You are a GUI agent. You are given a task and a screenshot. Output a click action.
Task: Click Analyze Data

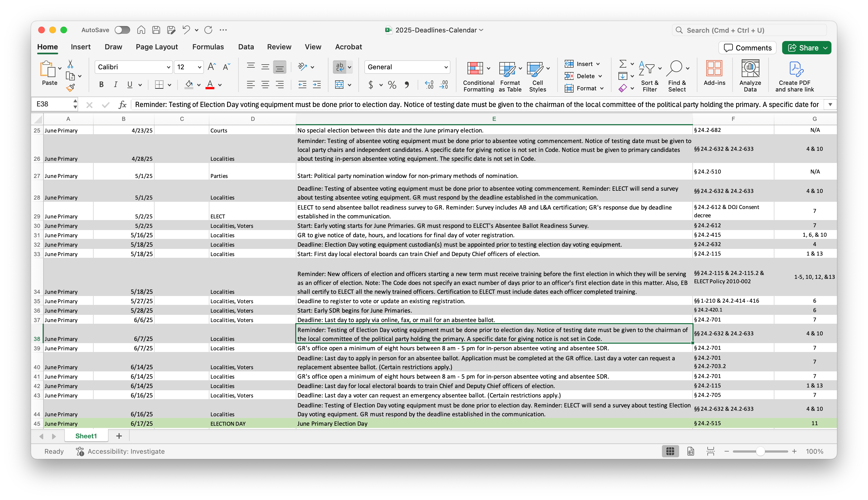tap(750, 76)
